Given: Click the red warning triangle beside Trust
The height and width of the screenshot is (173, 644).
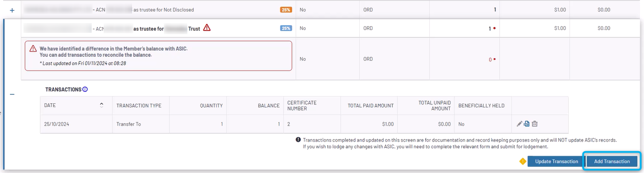Looking at the screenshot, I should point(207,28).
